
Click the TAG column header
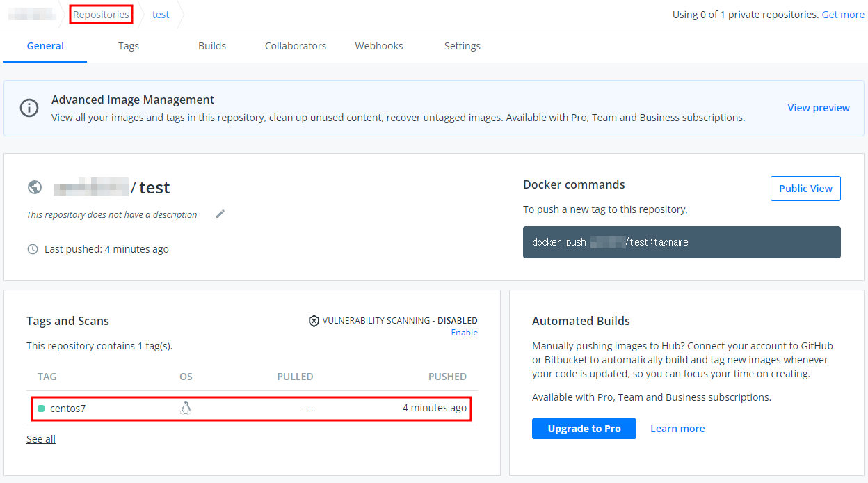coord(47,377)
